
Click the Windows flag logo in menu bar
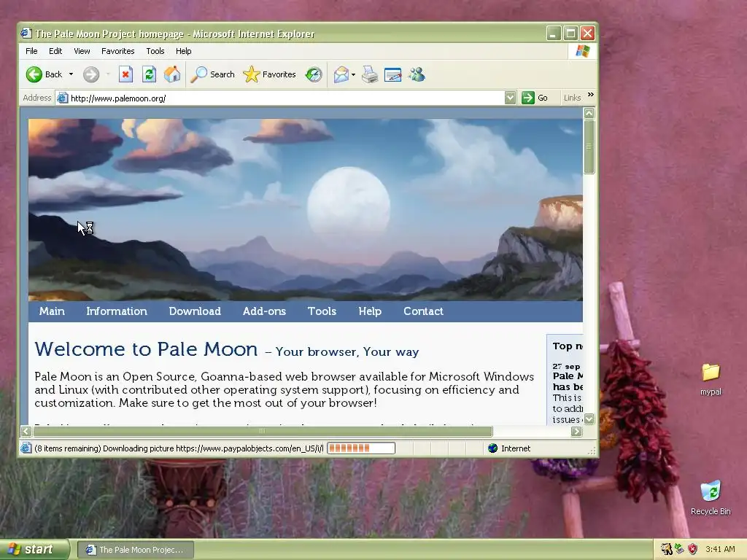[x=583, y=51]
